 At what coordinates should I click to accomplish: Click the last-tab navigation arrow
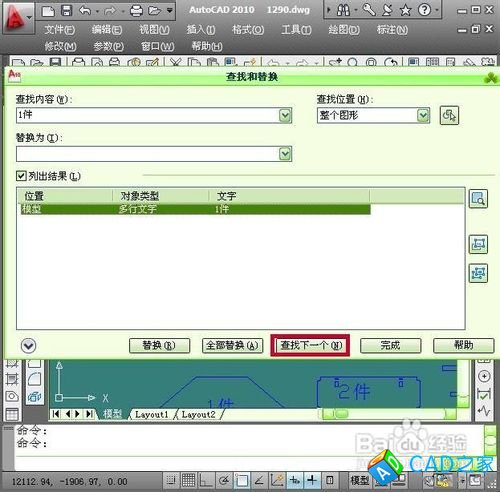[x=89, y=414]
